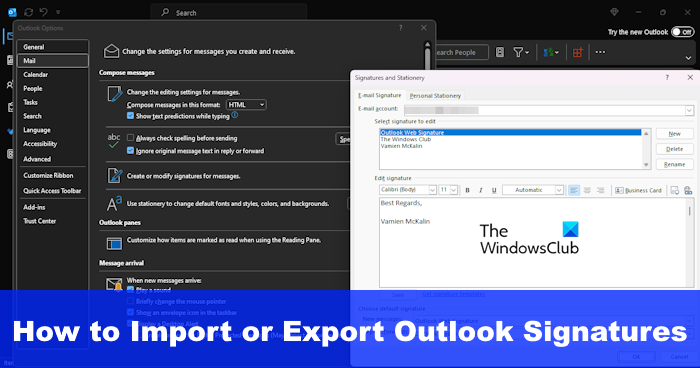Viewport: 700px width, 368px height.
Task: Select Search in Outlook Options sidebar
Action: click(x=53, y=116)
